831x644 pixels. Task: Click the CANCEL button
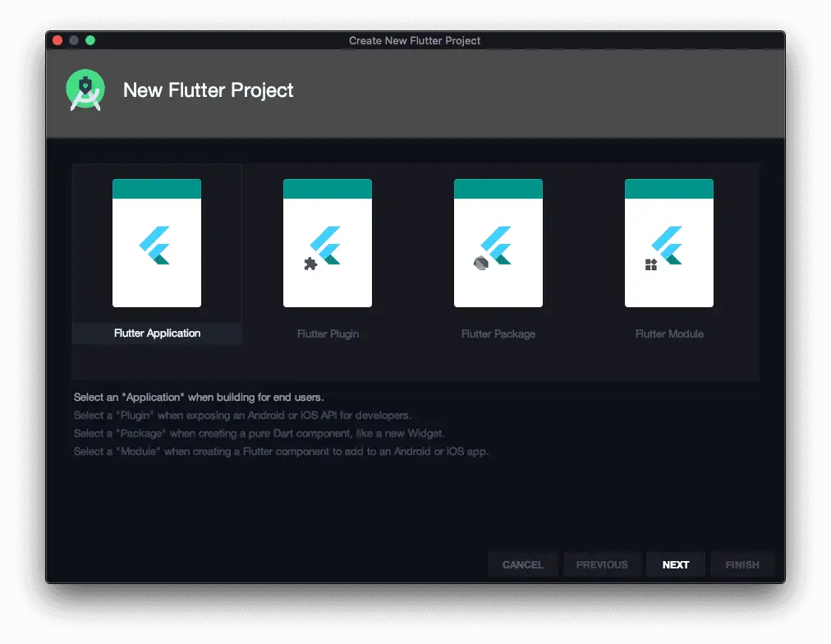point(522,564)
